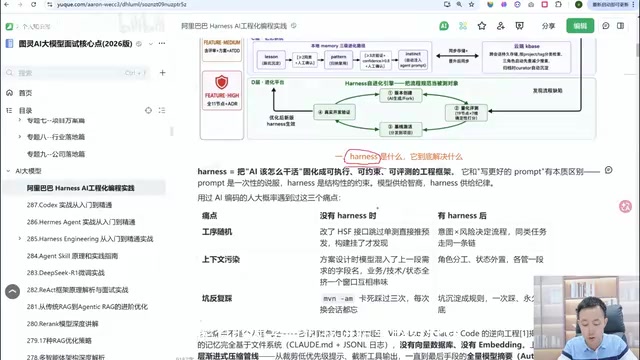Click the dark round scroll-up arrow button
This screenshot has height=360, width=640.
coord(12,291)
